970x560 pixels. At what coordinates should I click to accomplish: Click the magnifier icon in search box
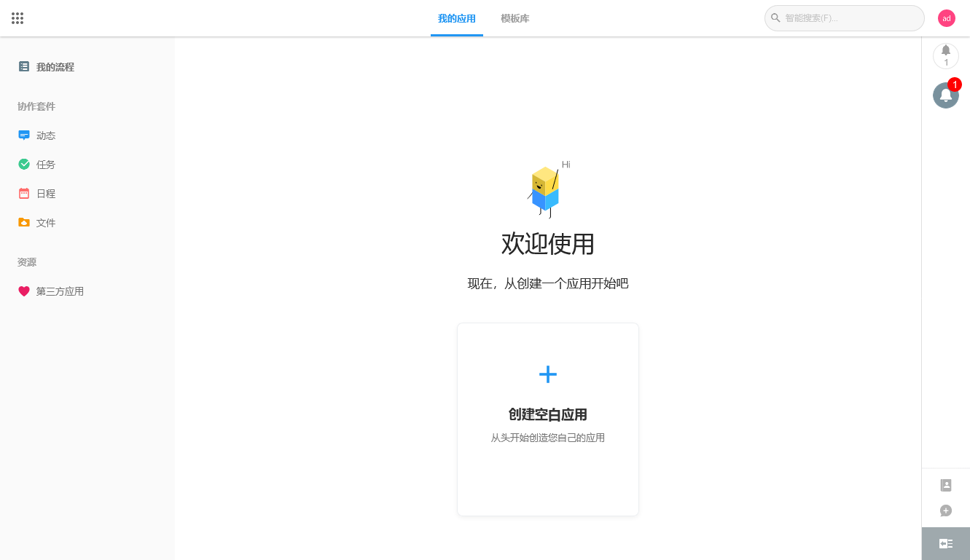click(x=775, y=18)
